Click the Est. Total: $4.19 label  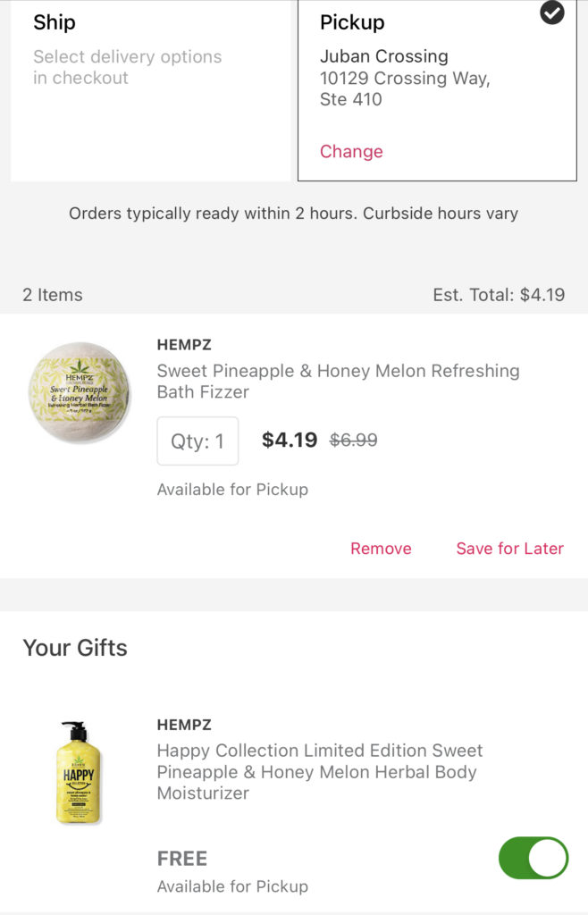coord(499,295)
